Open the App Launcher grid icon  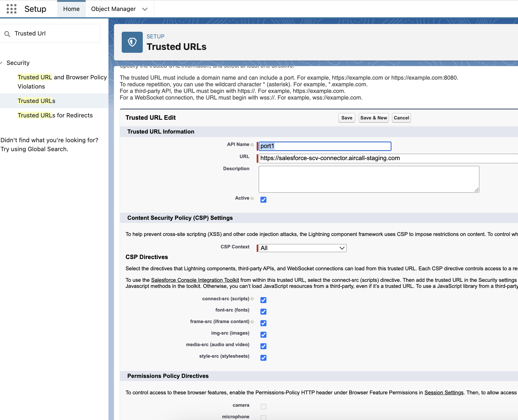point(12,9)
